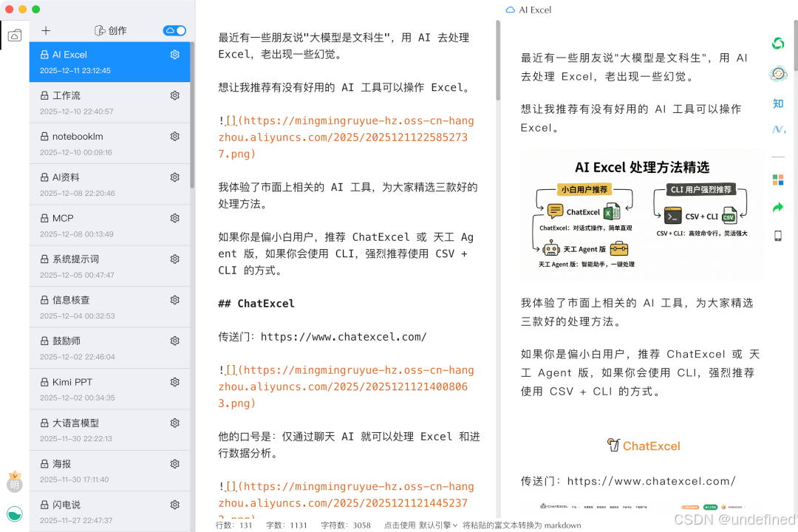Open settings gear for AI资料 article
The height and width of the screenshot is (532, 798).
(x=174, y=177)
